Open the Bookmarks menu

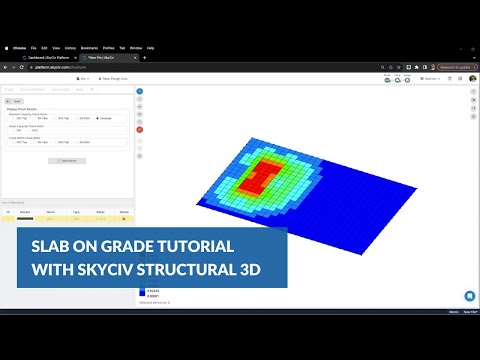89,48
